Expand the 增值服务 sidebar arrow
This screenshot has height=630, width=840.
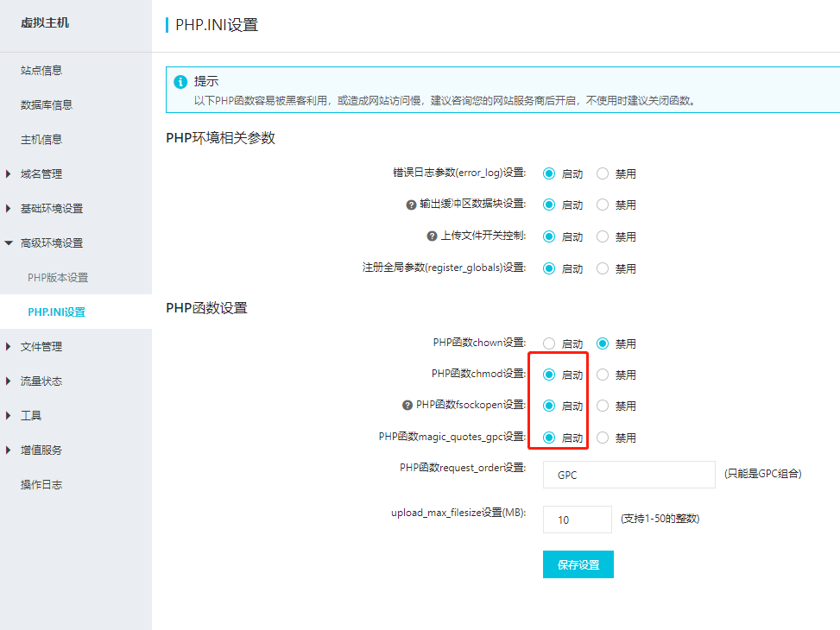point(8,450)
